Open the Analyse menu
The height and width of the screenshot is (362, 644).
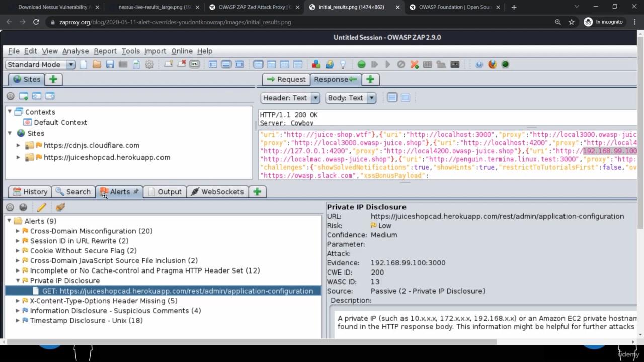[75, 51]
